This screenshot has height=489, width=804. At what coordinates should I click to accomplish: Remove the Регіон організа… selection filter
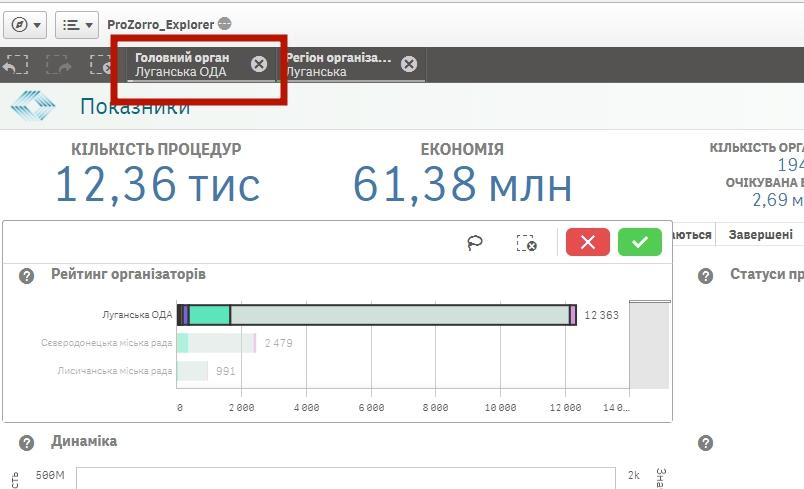[409, 64]
